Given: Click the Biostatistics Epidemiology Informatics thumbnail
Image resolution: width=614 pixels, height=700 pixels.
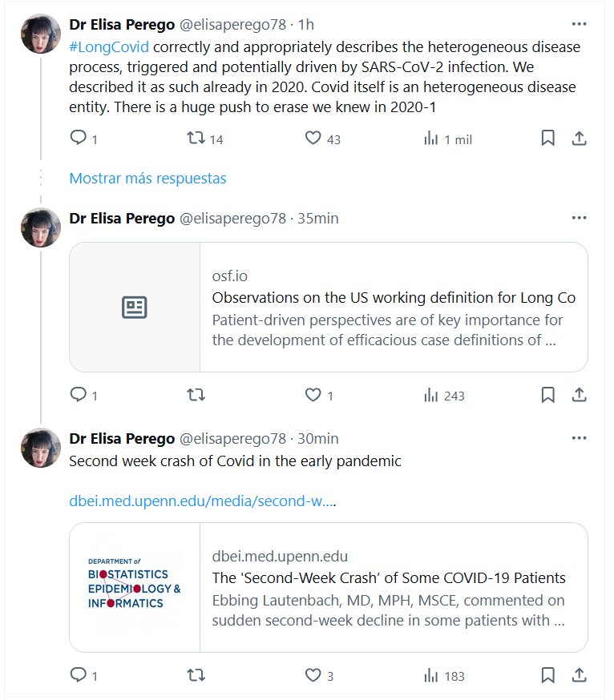Looking at the screenshot, I should pyautogui.click(x=135, y=587).
